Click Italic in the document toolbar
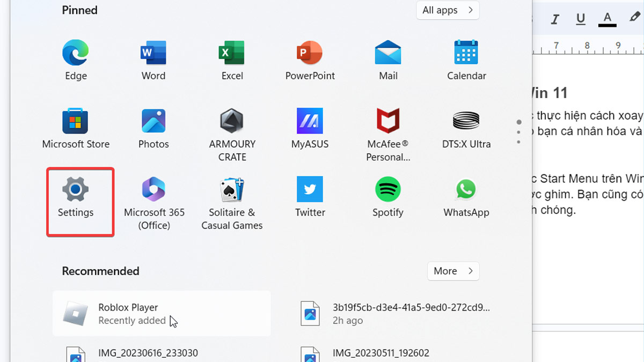The width and height of the screenshot is (644, 362). (x=555, y=19)
